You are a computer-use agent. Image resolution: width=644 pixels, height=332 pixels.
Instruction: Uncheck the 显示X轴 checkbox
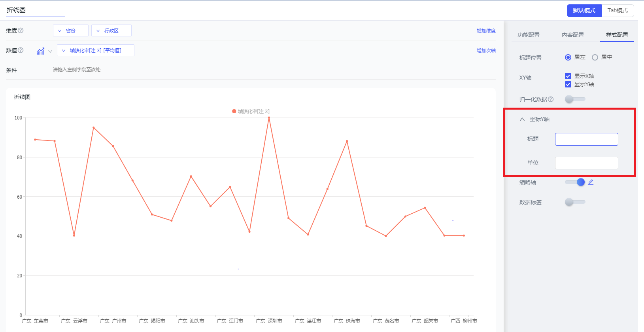coord(568,76)
